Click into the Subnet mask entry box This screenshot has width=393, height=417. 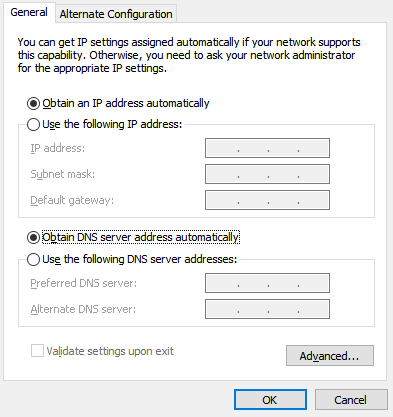coord(267,174)
